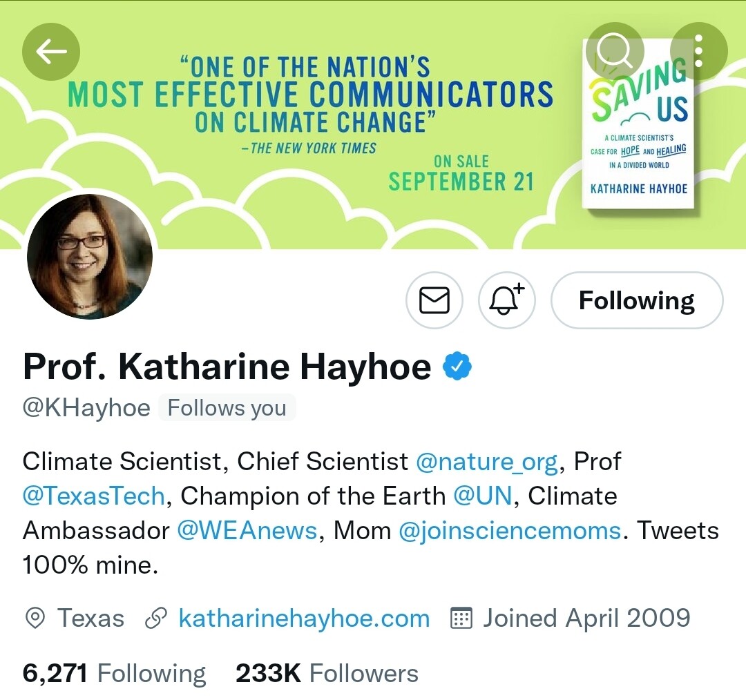Tap the location pin icon beside Texas

pyautogui.click(x=35, y=619)
